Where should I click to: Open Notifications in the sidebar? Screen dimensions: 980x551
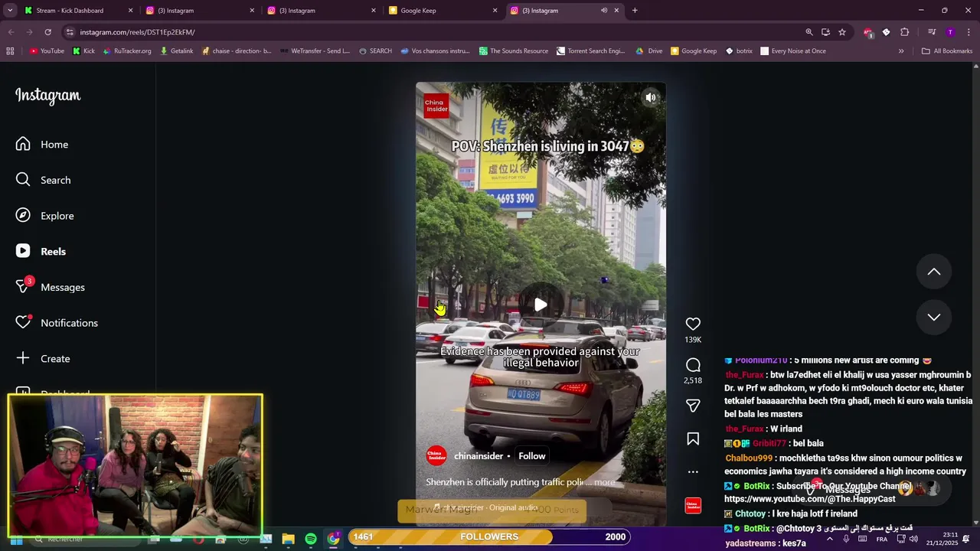pyautogui.click(x=57, y=323)
